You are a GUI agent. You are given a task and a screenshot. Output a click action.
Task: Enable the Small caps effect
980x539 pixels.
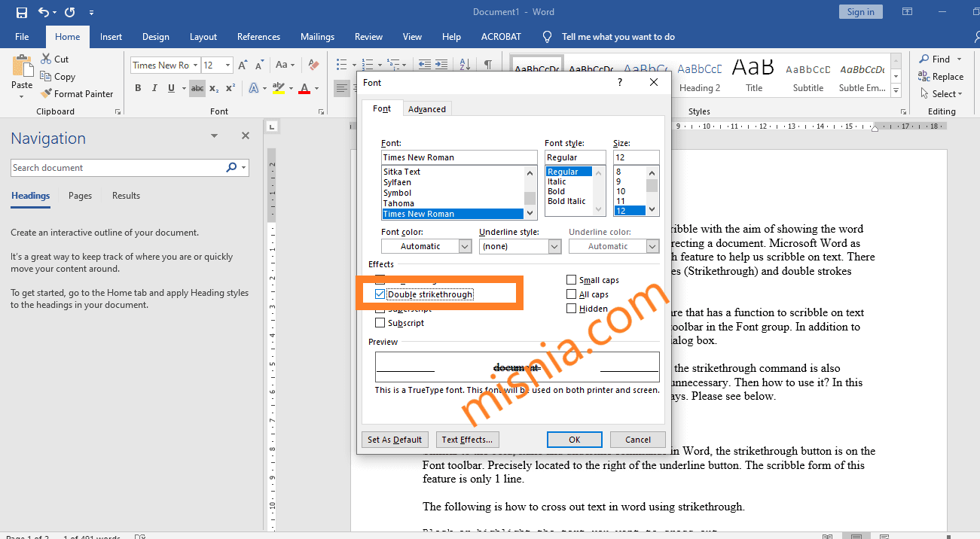click(x=572, y=279)
